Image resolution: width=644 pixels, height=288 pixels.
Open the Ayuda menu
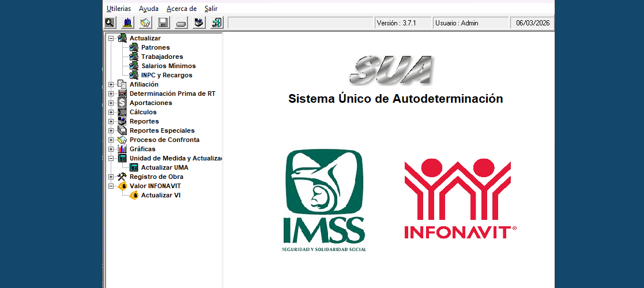(x=148, y=9)
